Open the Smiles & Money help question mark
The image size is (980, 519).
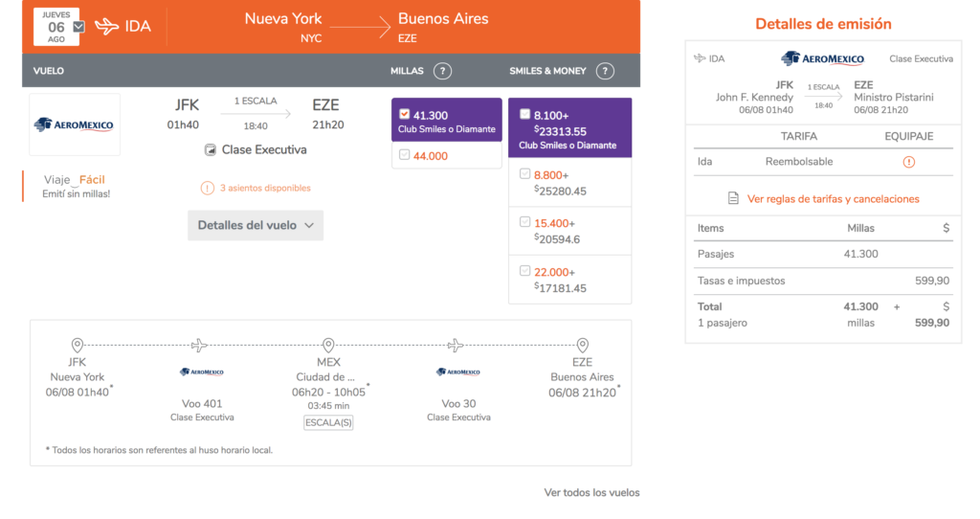pyautogui.click(x=605, y=71)
